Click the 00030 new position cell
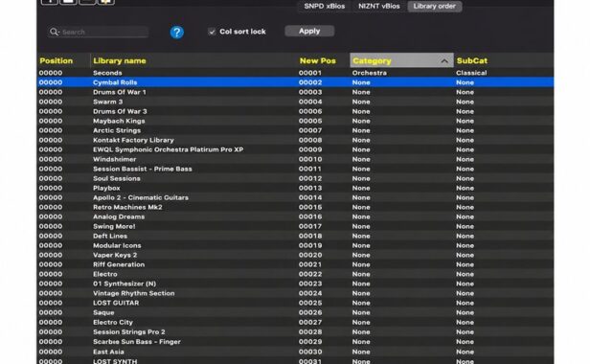The width and height of the screenshot is (590, 364). (x=310, y=352)
